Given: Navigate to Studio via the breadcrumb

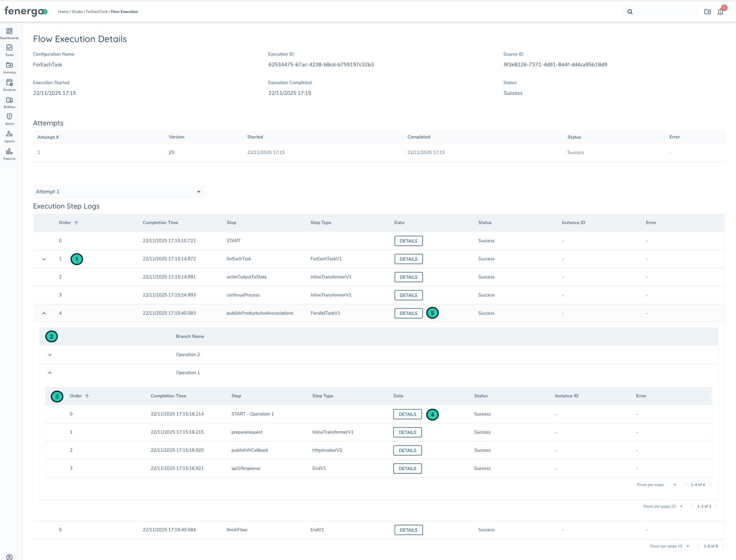Looking at the screenshot, I should click(77, 11).
